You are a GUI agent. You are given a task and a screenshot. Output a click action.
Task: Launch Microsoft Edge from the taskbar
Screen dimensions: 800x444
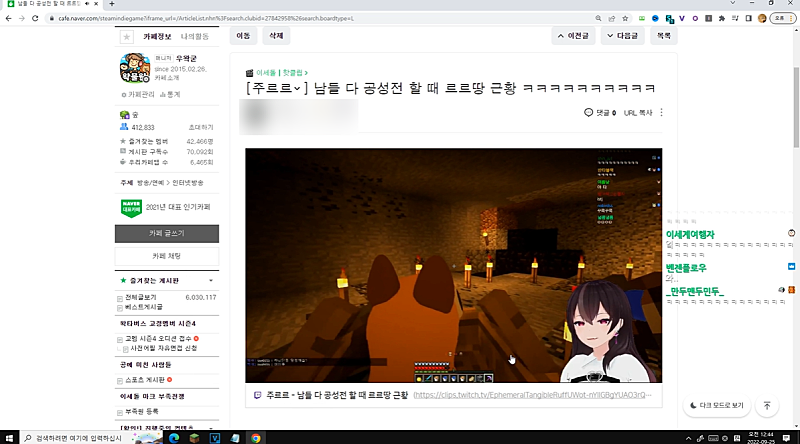pos(174,438)
